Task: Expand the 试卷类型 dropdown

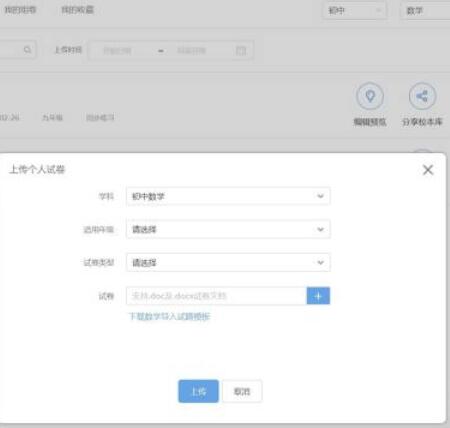Action: tap(228, 262)
